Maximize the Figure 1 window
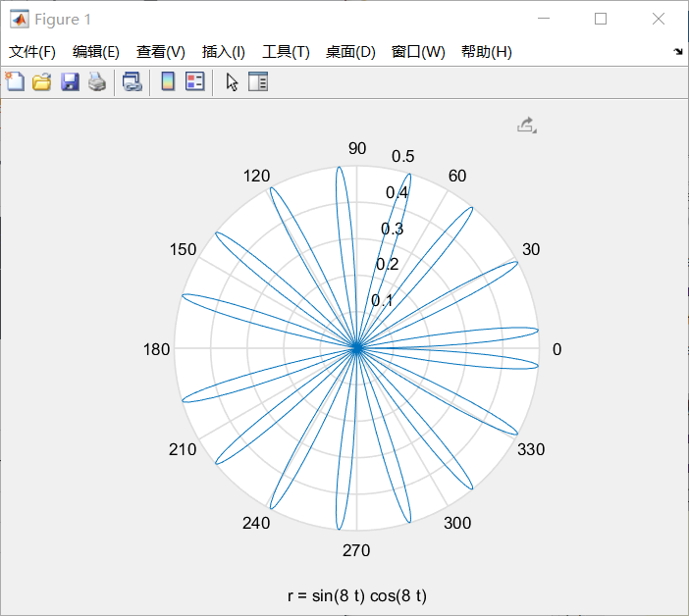The width and height of the screenshot is (689, 616). point(601,19)
